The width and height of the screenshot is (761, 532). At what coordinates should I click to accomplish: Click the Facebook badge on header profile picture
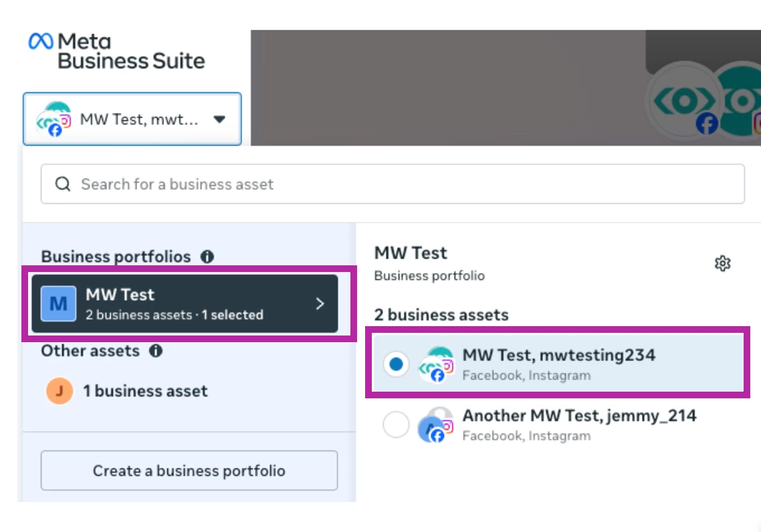[x=707, y=123]
